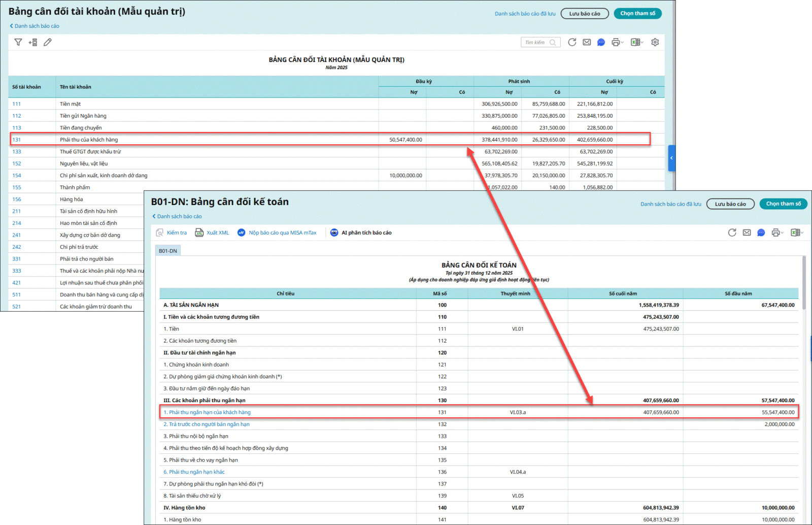The height and width of the screenshot is (525, 812).
Task: Expand the collapsed side panel arrow handle
Action: [671, 158]
